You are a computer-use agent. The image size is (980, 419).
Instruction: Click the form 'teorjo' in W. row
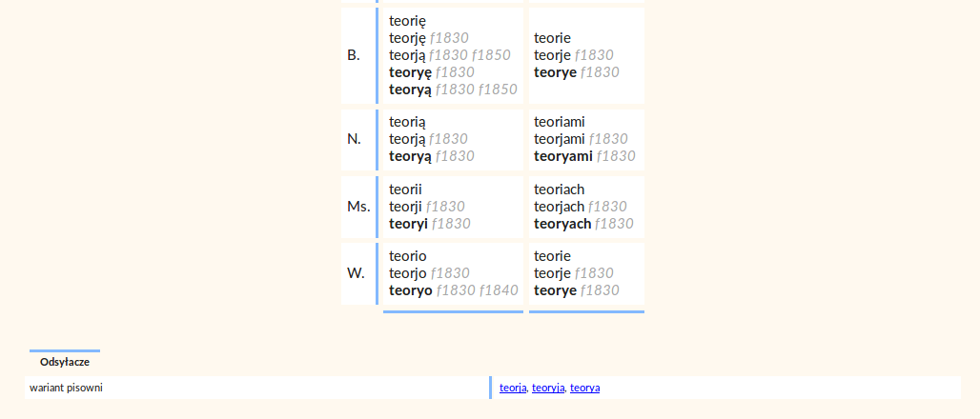coord(407,273)
